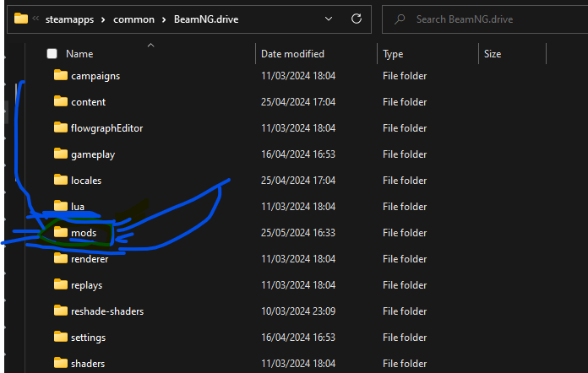Toggle the select-all checkbox in header

[52, 54]
